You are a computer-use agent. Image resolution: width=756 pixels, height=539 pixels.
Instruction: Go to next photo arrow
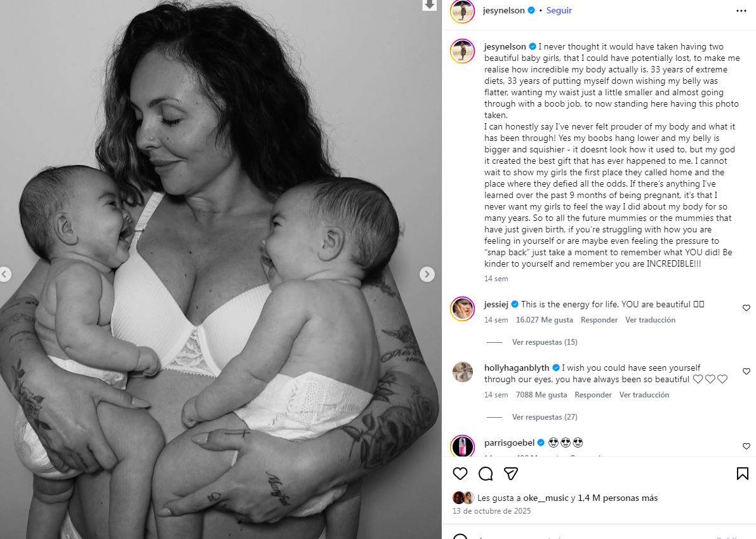coord(427,274)
